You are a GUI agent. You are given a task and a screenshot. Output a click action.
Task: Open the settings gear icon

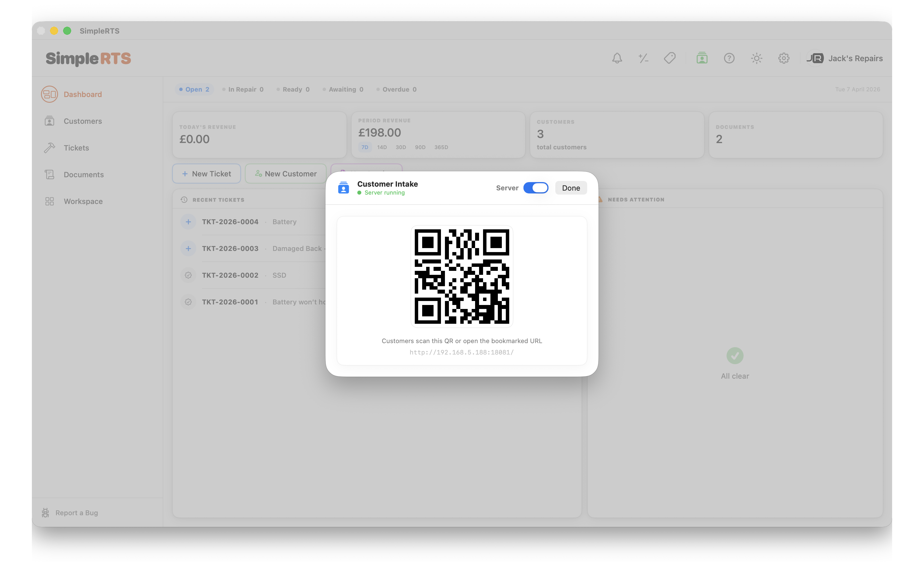(x=784, y=58)
